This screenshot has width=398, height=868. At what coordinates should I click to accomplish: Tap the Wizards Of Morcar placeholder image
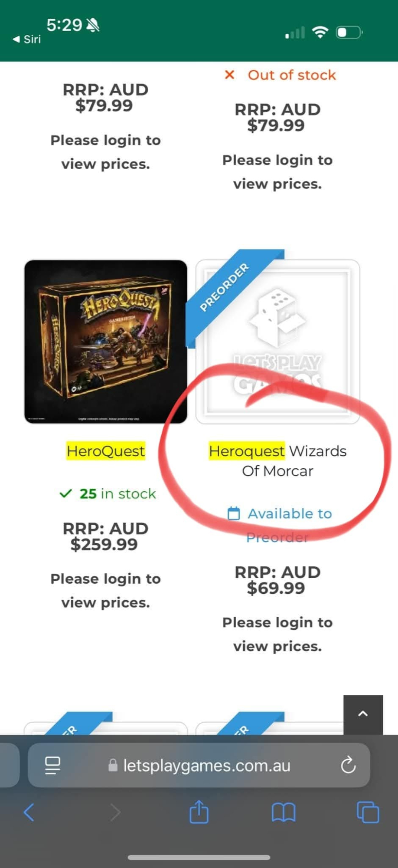[277, 342]
